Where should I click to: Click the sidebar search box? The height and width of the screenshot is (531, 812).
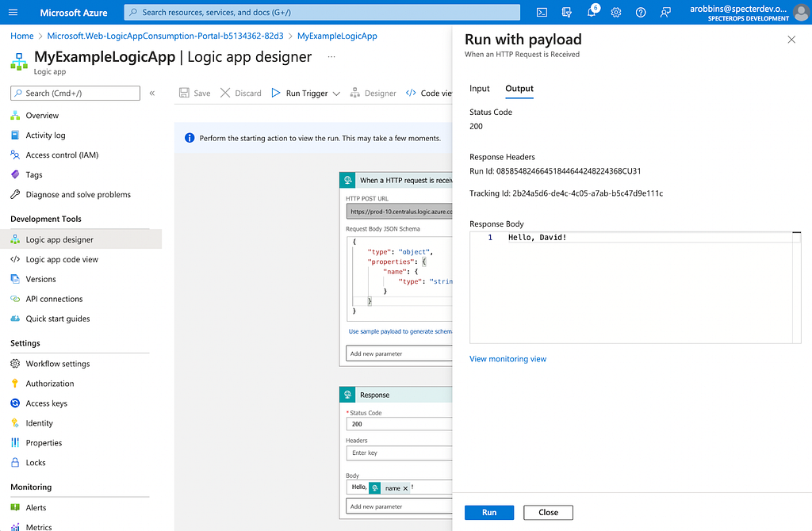pos(75,94)
